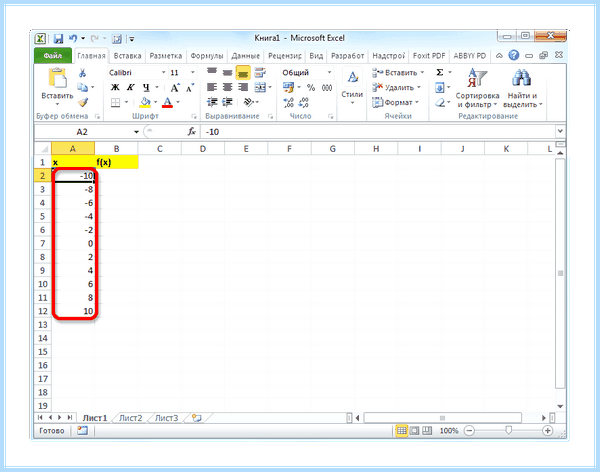Switch to the Вид ribbon tab

[x=316, y=56]
